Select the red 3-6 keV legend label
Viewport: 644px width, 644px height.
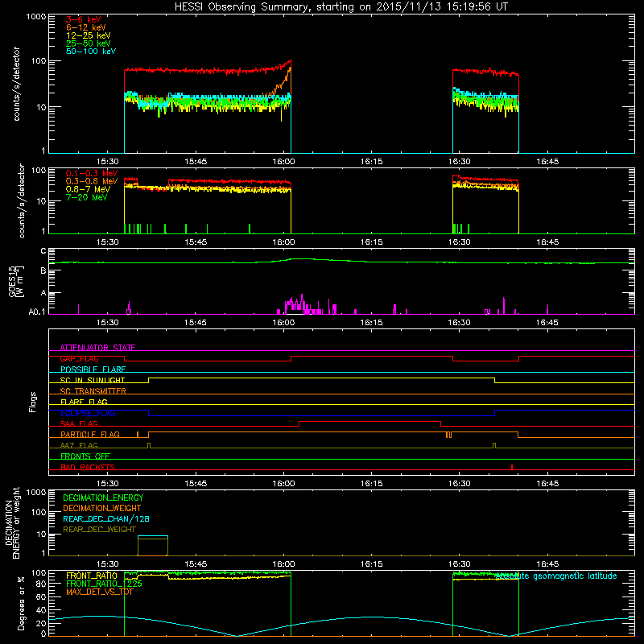(84, 19)
